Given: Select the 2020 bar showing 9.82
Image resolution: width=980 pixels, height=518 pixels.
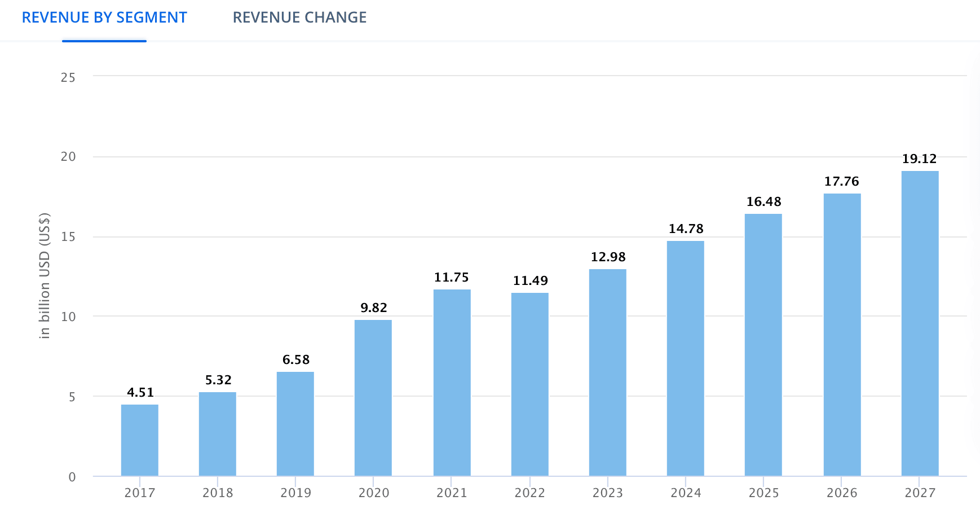Looking at the screenshot, I should (373, 398).
